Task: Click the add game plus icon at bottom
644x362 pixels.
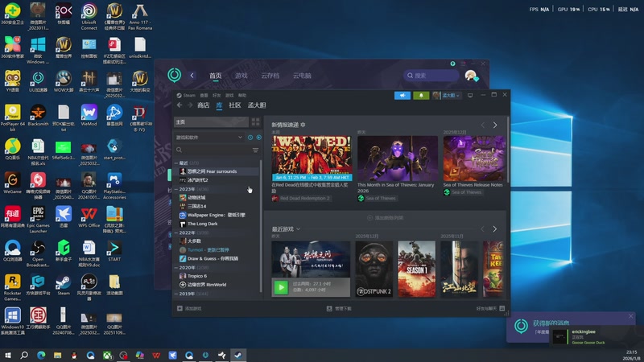Action: (x=180, y=308)
